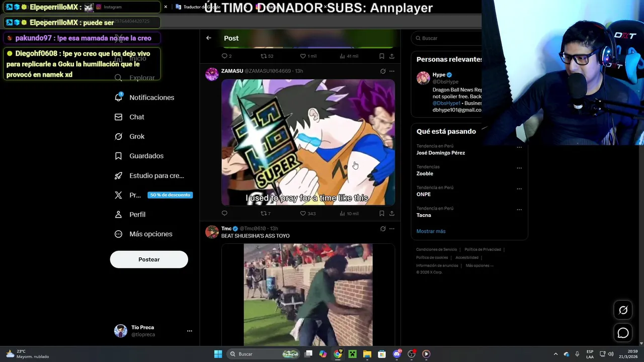The image size is (644, 362).
Task: Open Chrome in Windows taskbar
Action: coord(338,354)
